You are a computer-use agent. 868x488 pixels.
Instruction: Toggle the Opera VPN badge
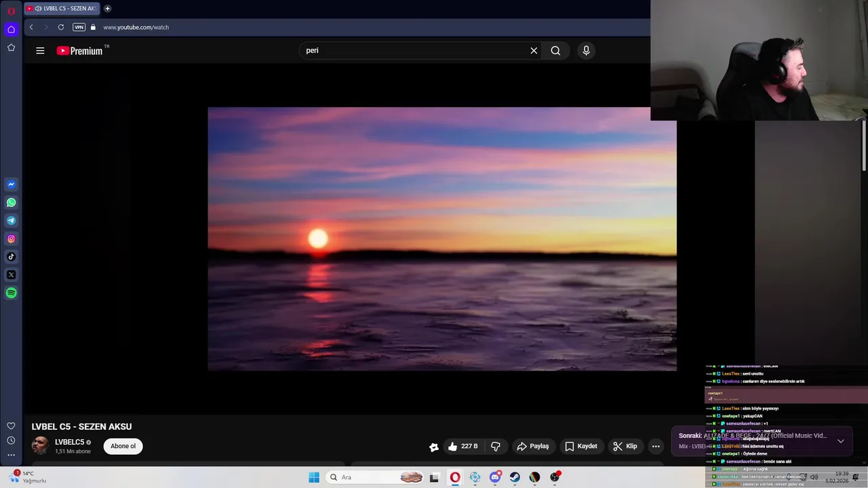(79, 27)
